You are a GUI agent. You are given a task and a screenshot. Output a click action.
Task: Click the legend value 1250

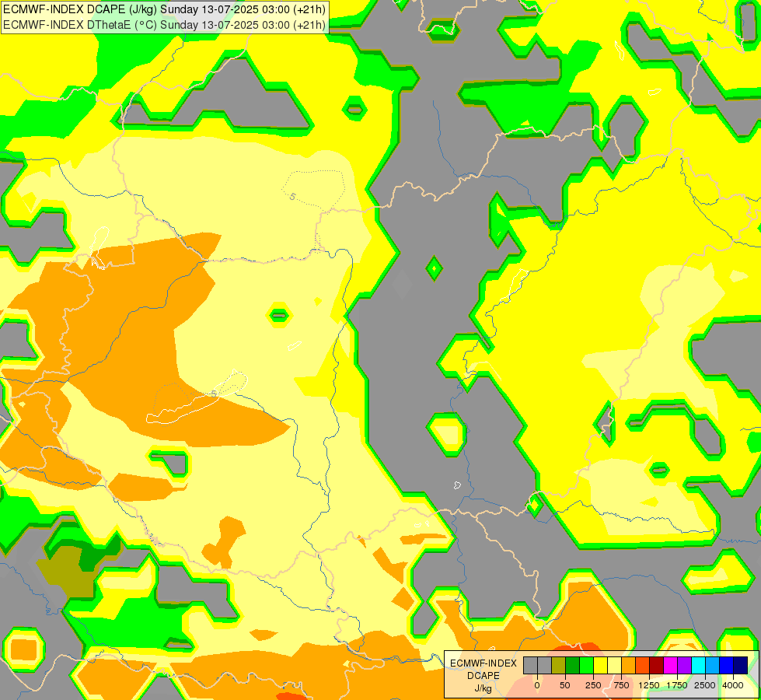point(649,685)
